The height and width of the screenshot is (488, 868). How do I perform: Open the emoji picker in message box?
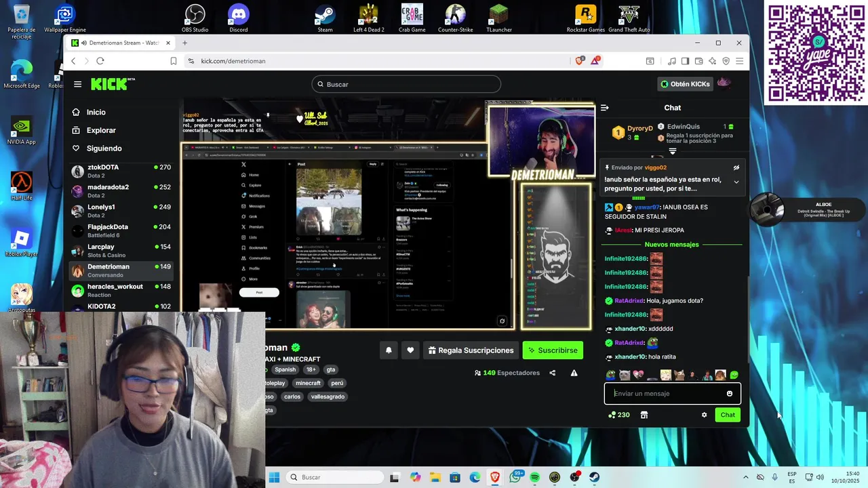(x=730, y=394)
